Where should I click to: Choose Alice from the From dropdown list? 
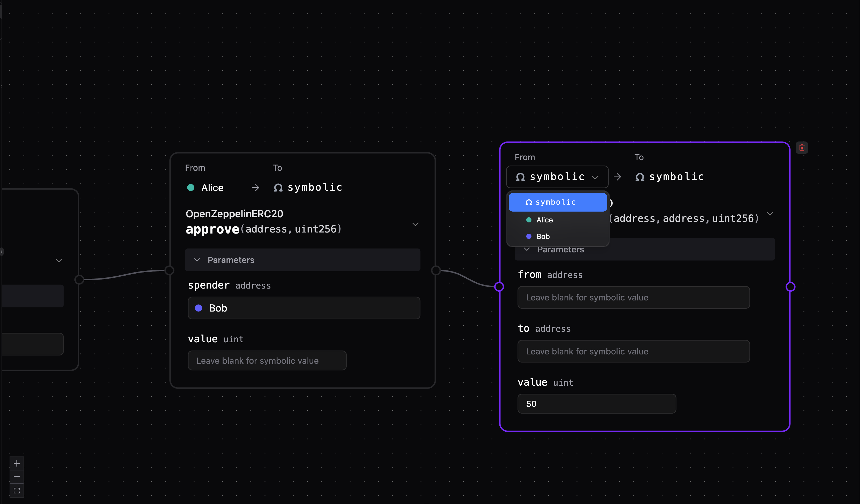[544, 220]
